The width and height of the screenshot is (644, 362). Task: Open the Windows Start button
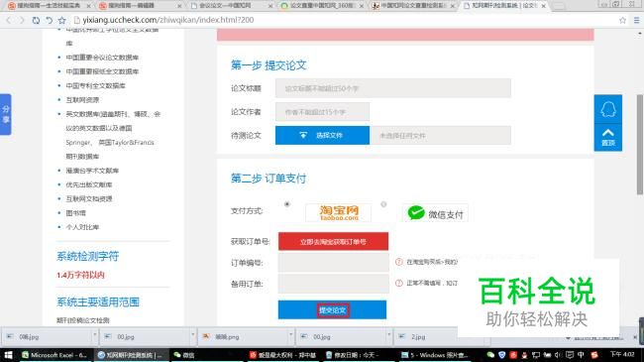click(8, 355)
